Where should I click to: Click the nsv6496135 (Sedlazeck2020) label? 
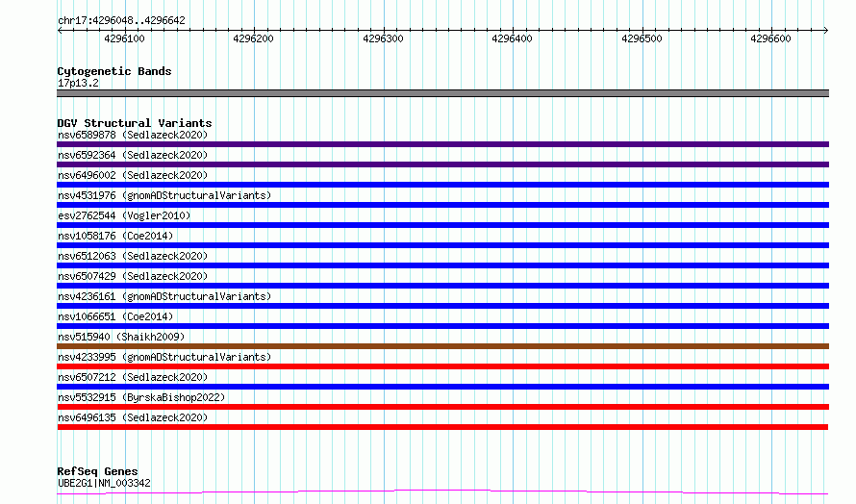[x=133, y=417]
